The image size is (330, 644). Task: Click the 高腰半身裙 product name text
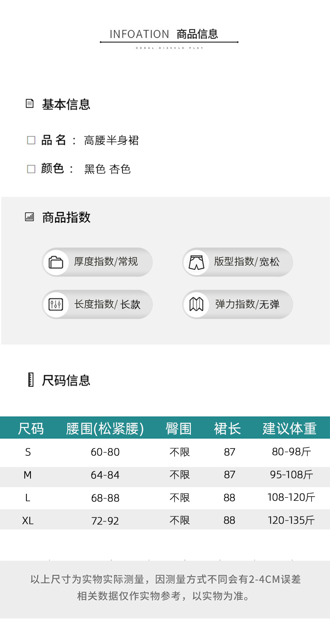pos(112,141)
